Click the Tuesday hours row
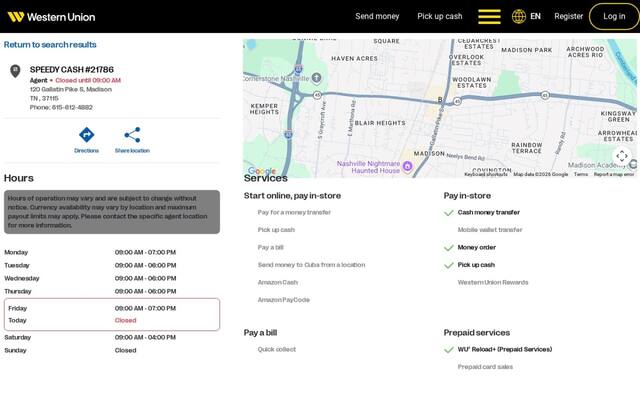 click(x=112, y=265)
